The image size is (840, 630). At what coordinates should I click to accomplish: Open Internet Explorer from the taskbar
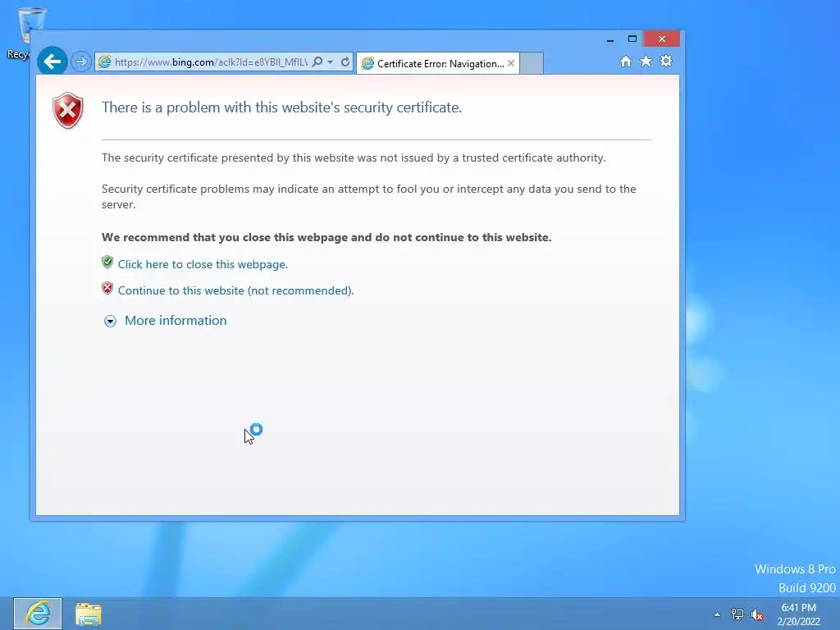tap(38, 614)
